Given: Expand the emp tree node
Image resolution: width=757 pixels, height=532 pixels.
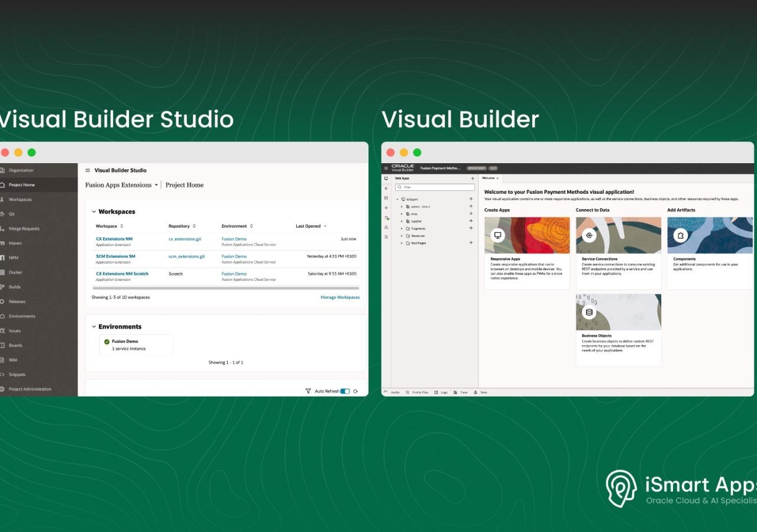Looking at the screenshot, I should 402,213.
